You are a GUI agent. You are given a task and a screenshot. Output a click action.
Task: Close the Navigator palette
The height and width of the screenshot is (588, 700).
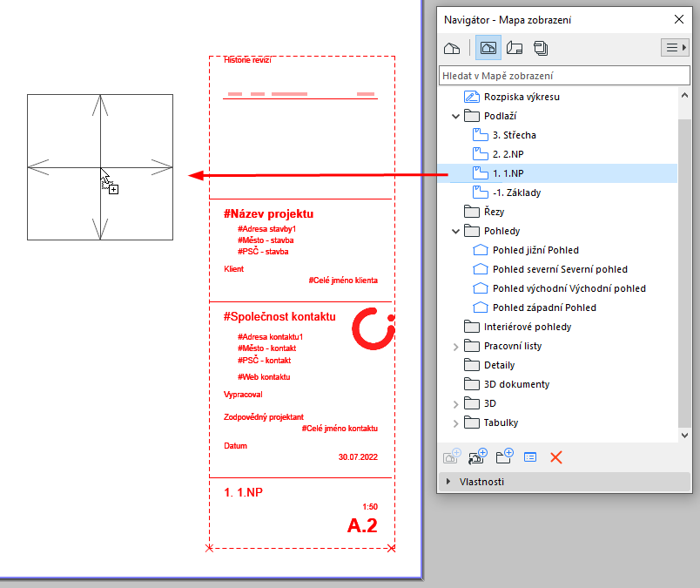pos(679,19)
